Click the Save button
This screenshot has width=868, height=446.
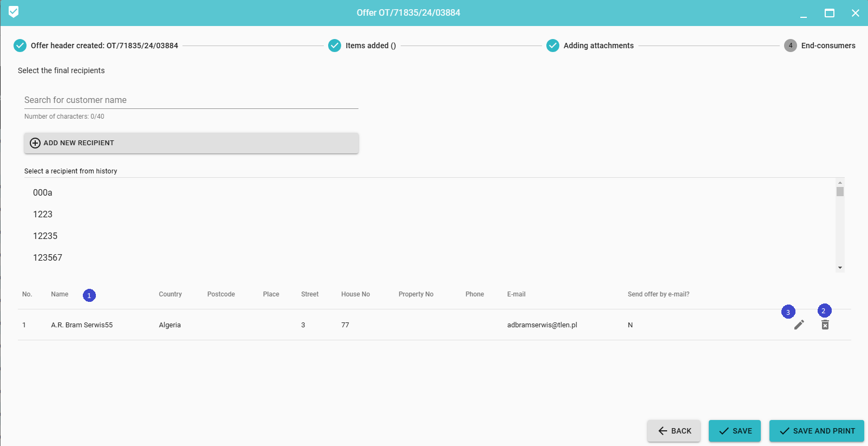735,431
